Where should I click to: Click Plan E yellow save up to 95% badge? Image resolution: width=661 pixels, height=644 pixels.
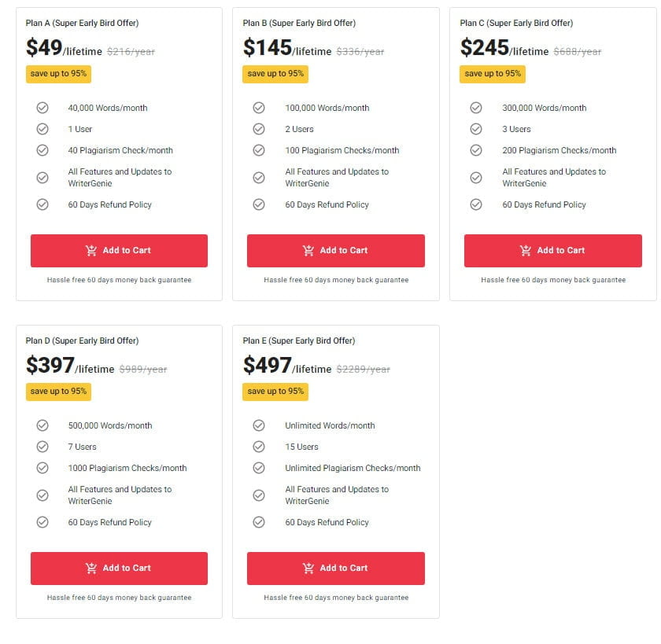coord(275,392)
